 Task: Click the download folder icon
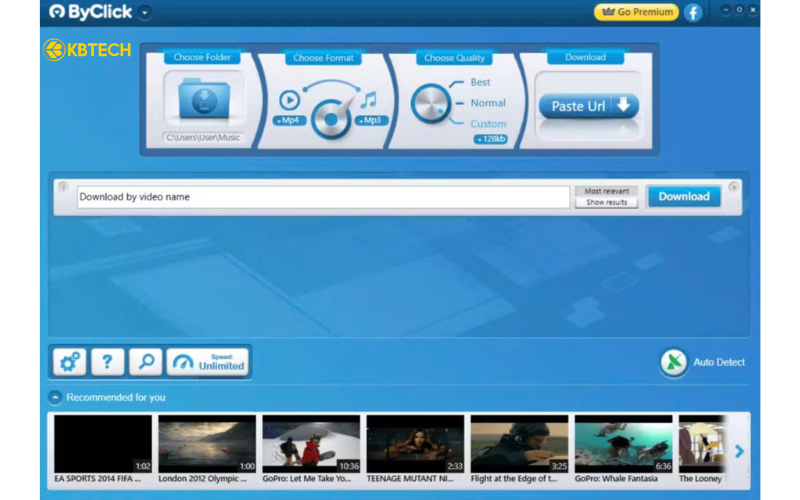(x=203, y=100)
